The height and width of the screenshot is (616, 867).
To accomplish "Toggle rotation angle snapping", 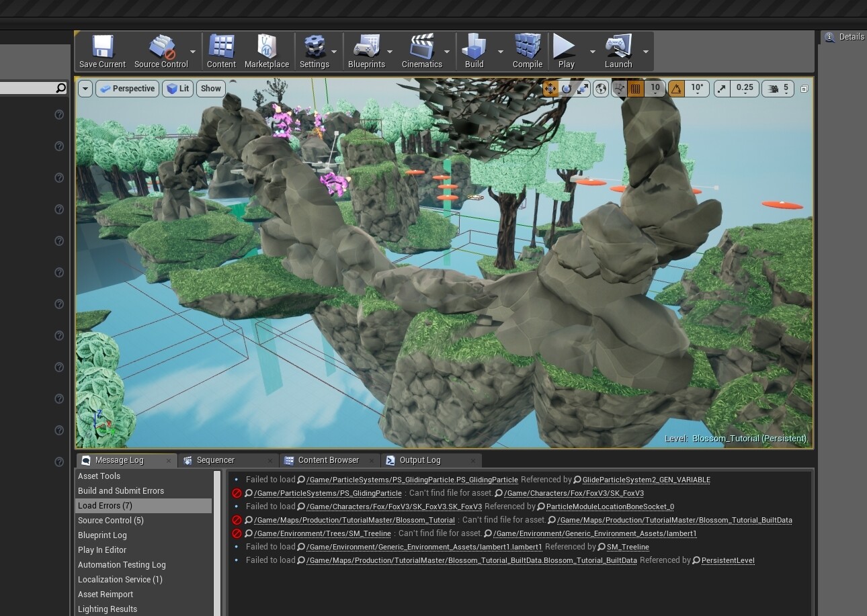I will click(676, 89).
